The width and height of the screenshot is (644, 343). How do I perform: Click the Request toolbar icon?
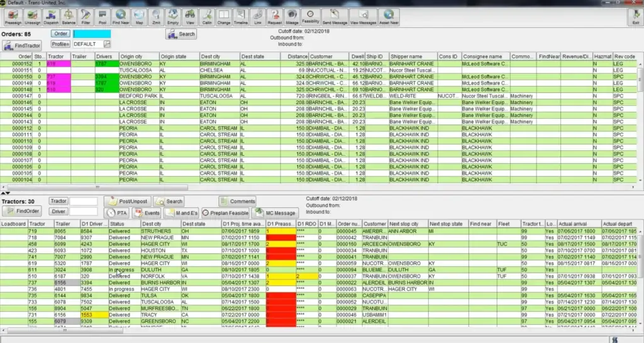click(x=275, y=17)
